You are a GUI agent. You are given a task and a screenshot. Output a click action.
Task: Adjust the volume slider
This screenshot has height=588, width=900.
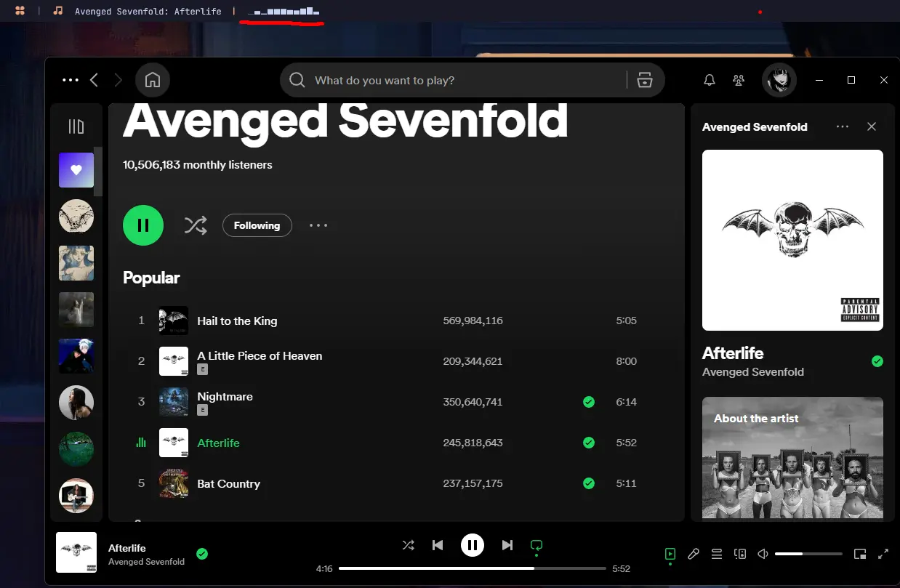click(808, 555)
